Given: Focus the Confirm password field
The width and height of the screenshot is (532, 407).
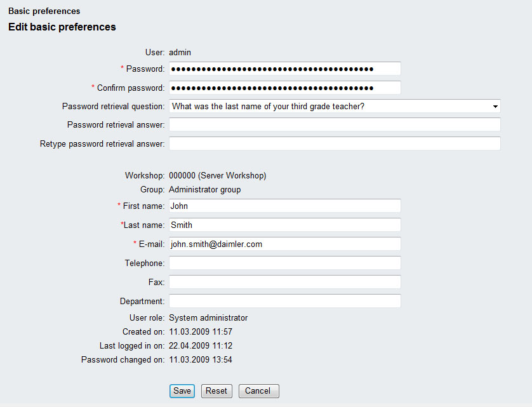Looking at the screenshot, I should 284,88.
